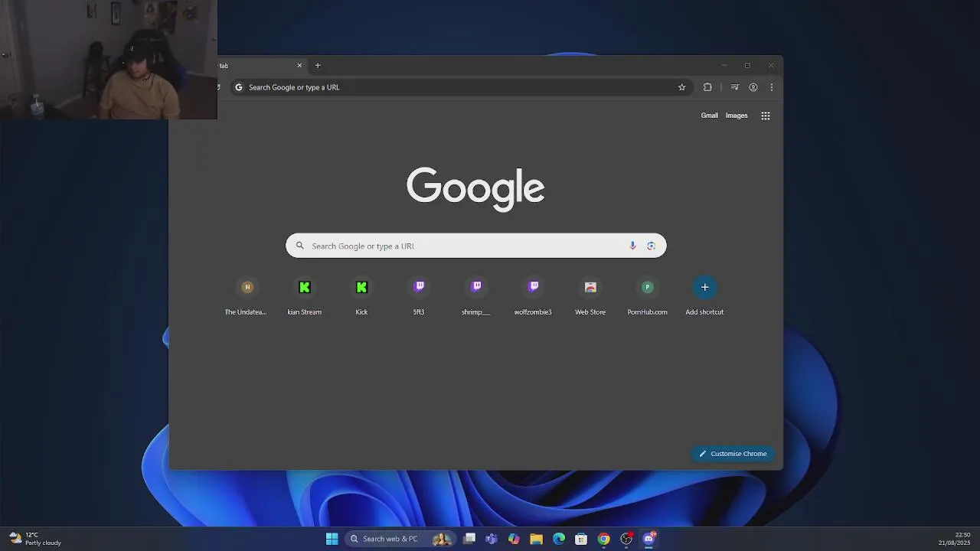Open the Chrome Extensions puzzle icon

707,87
